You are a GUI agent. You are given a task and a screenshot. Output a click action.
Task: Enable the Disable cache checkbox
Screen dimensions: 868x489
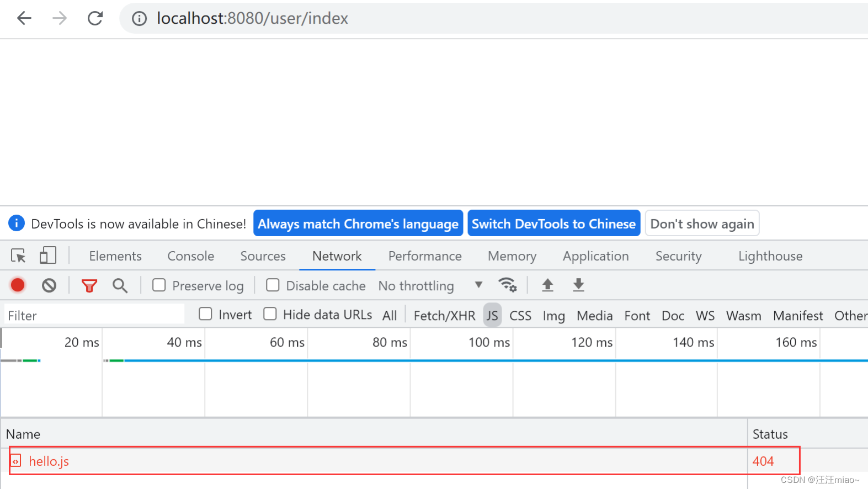[x=273, y=285]
